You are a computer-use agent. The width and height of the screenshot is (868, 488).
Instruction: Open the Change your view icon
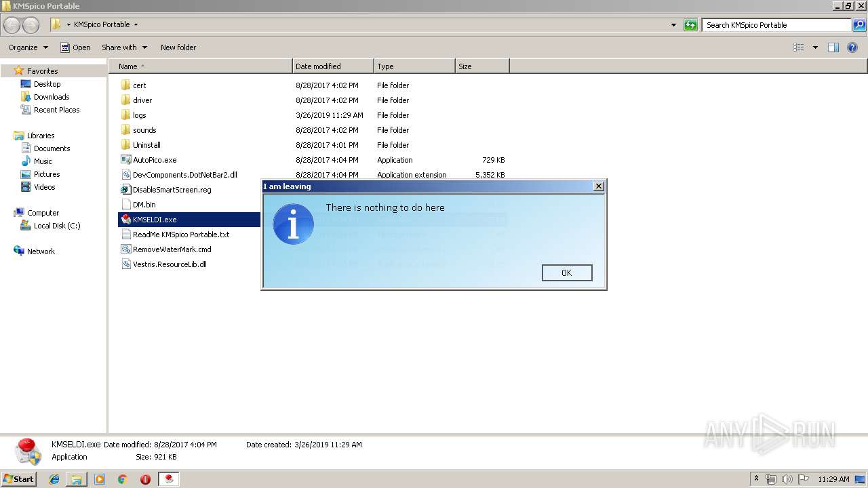(799, 47)
